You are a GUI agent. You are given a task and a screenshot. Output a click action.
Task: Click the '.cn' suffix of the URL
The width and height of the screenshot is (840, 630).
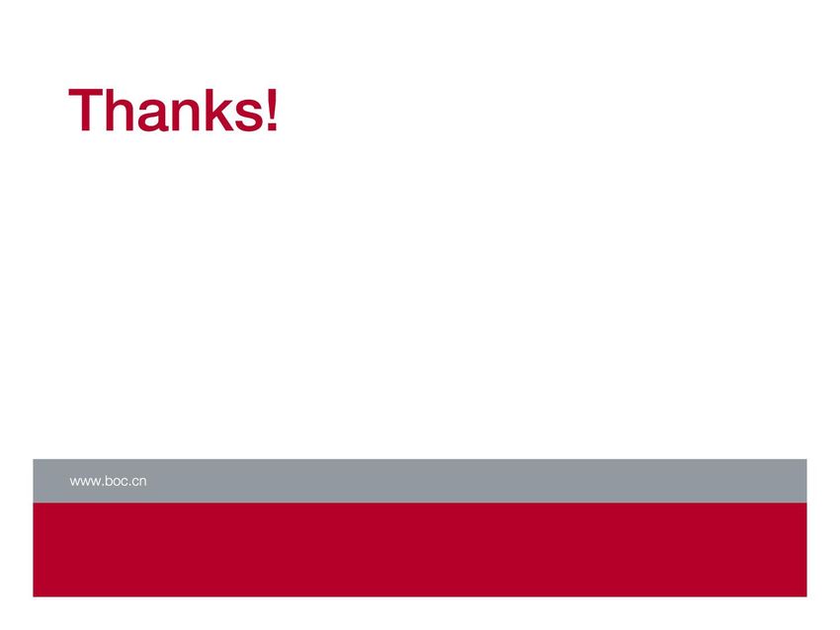click(138, 482)
